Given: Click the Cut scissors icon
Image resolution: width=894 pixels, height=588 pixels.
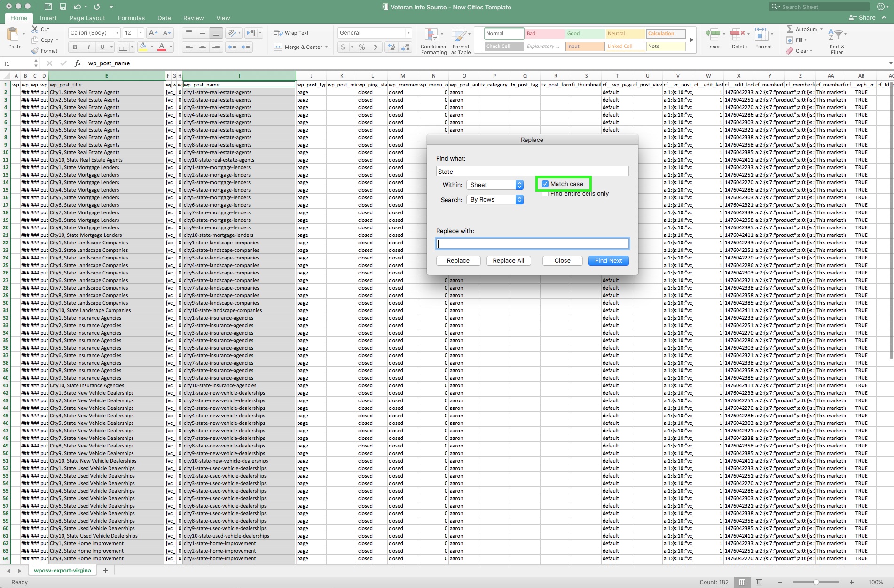Looking at the screenshot, I should 35,29.
